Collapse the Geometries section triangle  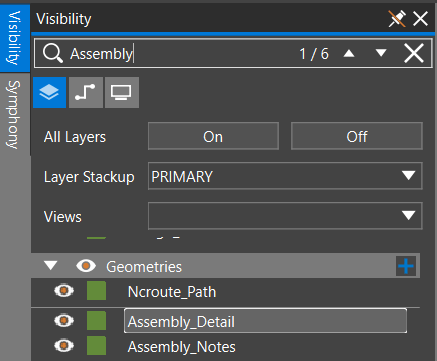tap(51, 266)
